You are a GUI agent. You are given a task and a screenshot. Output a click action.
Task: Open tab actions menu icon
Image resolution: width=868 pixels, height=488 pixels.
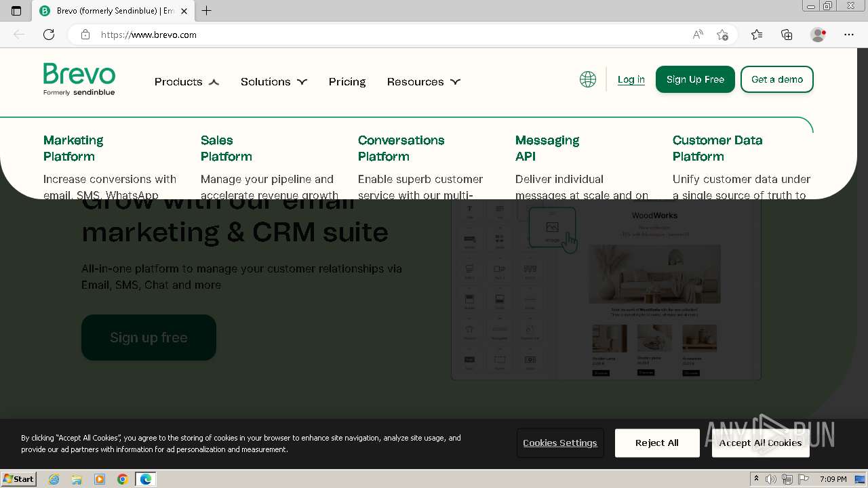[x=16, y=11]
